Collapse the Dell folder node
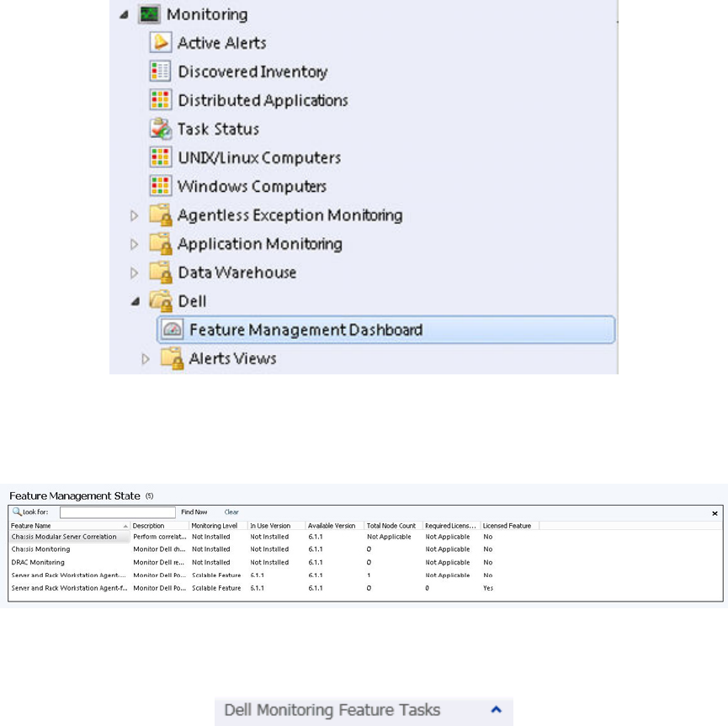Viewport: 728px width, 726px height. click(x=136, y=302)
